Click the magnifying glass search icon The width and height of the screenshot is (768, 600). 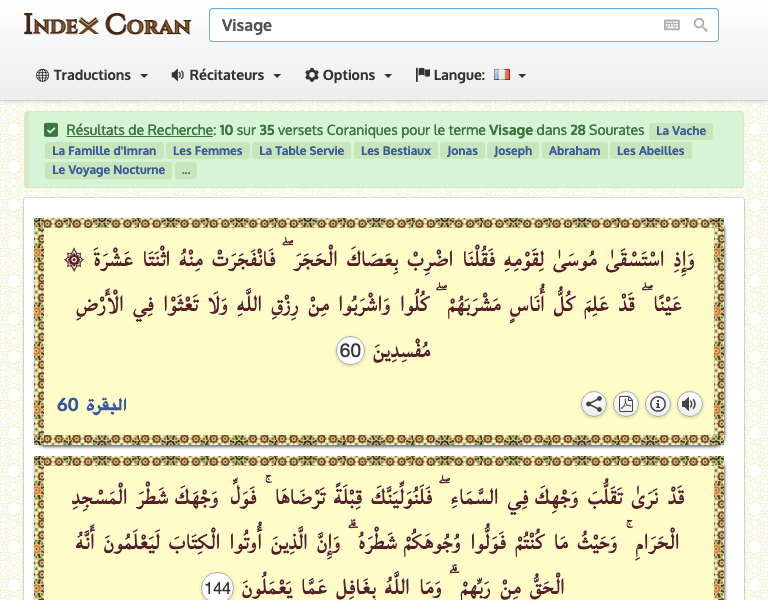click(701, 25)
